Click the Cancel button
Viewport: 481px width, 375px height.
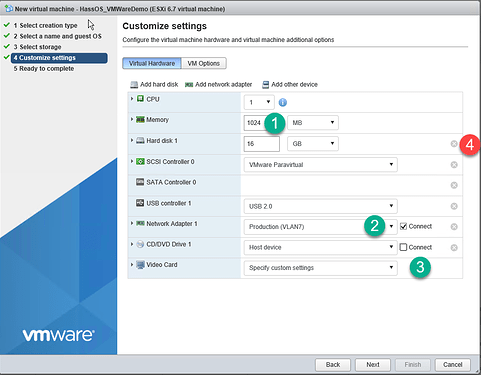(452, 364)
